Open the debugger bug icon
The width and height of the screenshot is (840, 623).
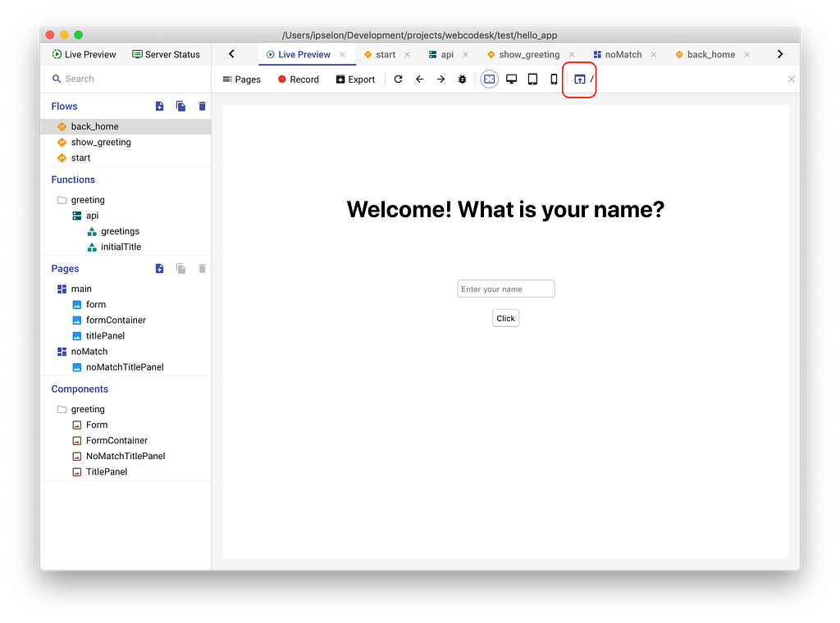[463, 80]
